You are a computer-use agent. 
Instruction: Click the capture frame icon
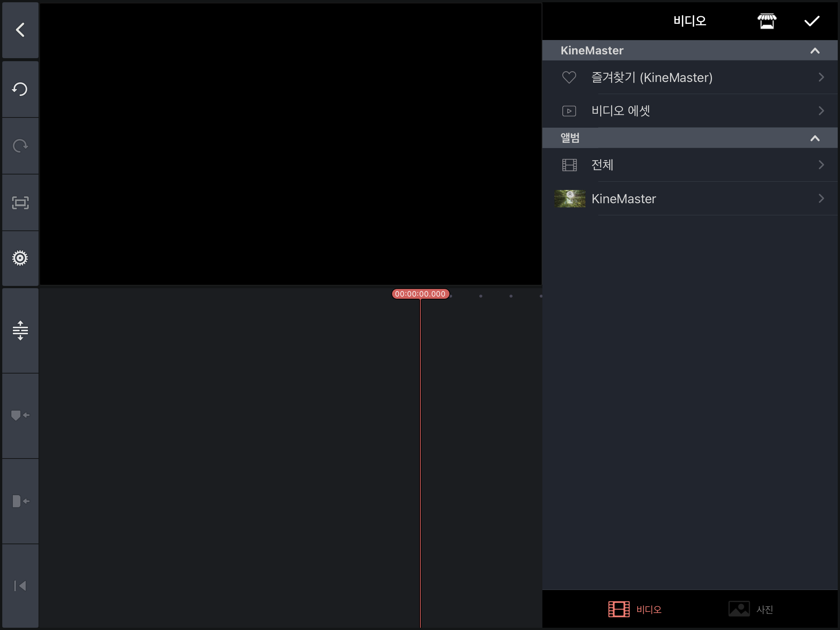point(20,203)
